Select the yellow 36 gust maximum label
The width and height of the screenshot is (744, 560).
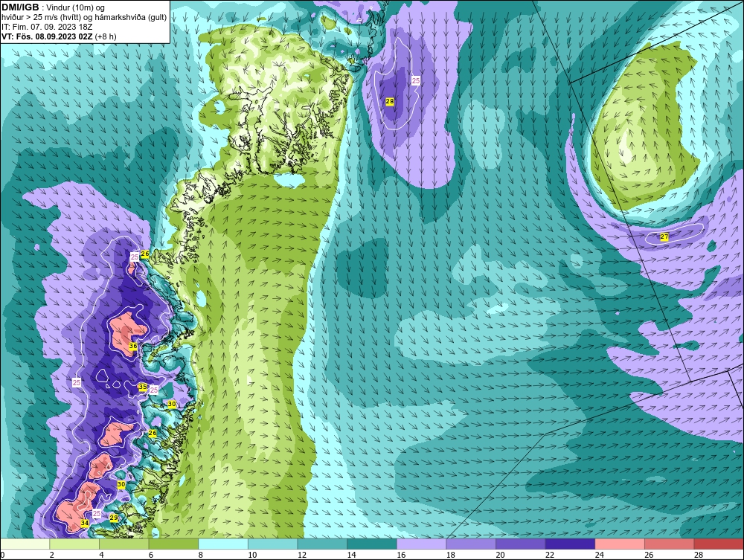pyautogui.click(x=133, y=346)
